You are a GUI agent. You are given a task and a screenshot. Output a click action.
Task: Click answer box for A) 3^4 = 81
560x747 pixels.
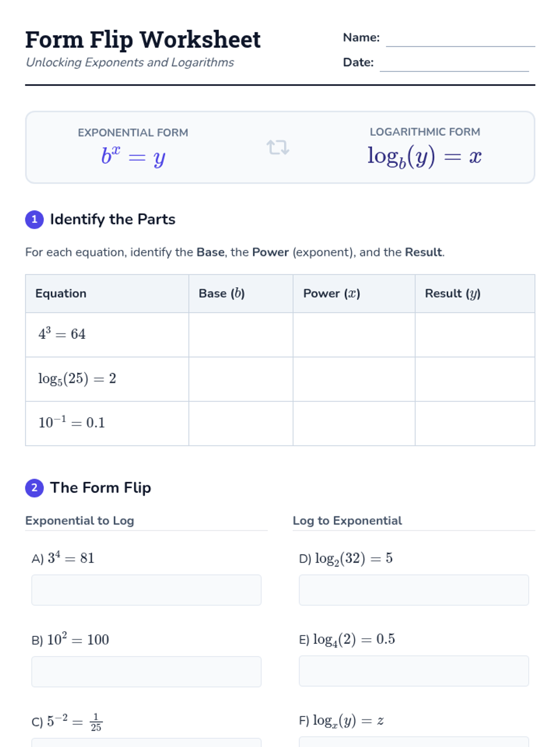pyautogui.click(x=146, y=590)
